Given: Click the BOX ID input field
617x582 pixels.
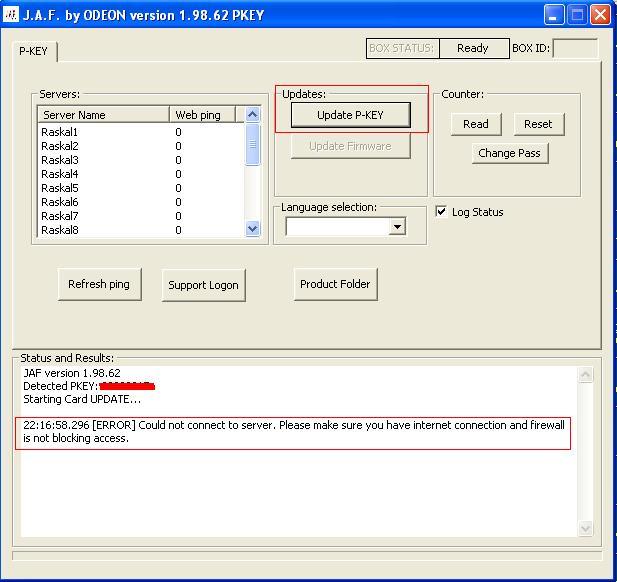Looking at the screenshot, I should (x=575, y=48).
